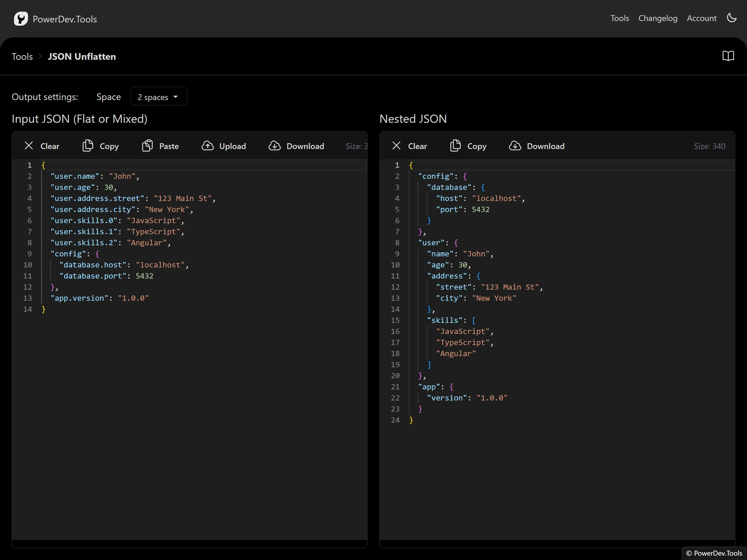Open the documentation book icon

pos(728,56)
